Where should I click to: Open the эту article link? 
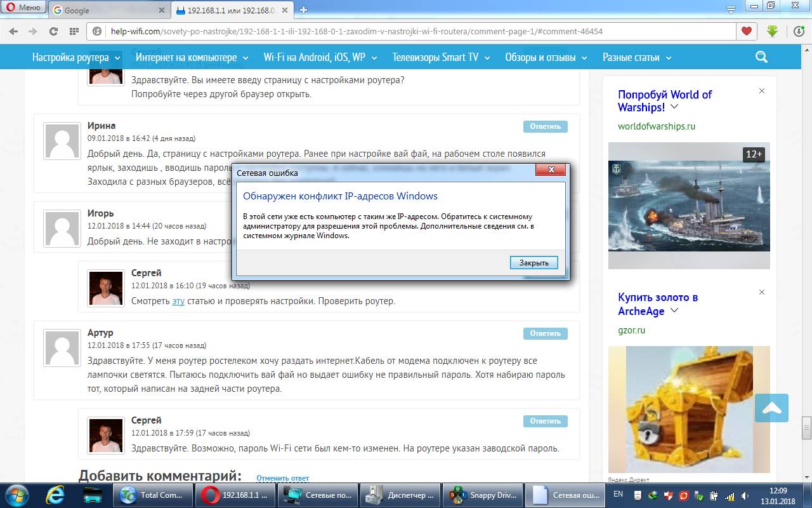178,301
